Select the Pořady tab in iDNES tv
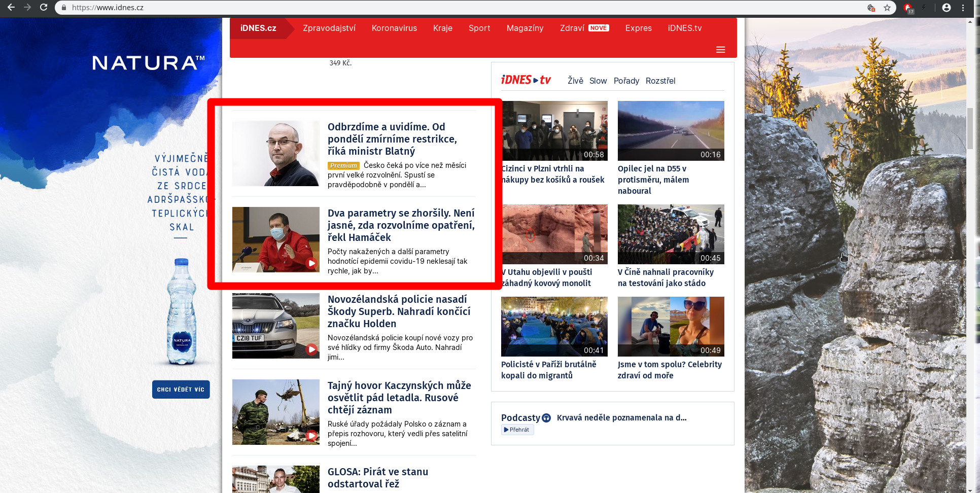 point(626,81)
